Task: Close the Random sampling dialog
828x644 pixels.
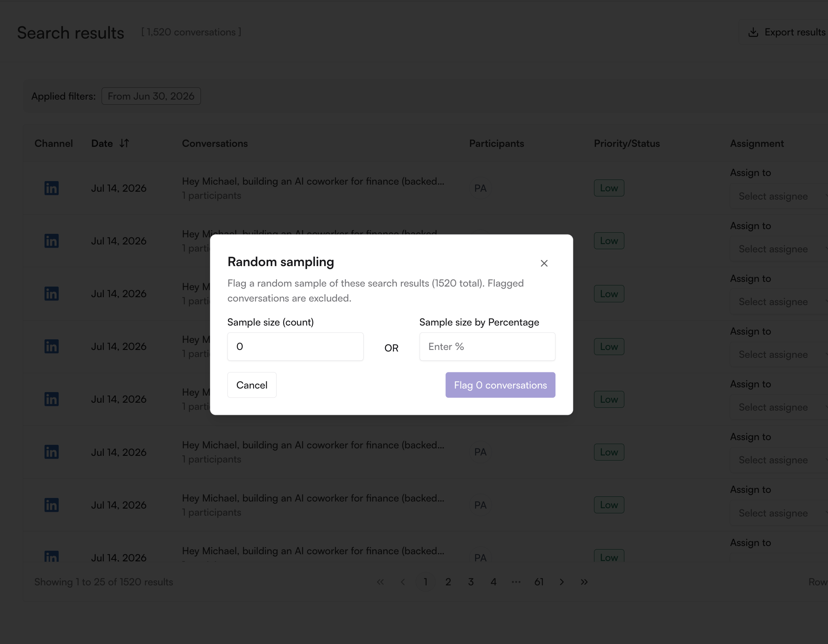Action: (x=544, y=263)
